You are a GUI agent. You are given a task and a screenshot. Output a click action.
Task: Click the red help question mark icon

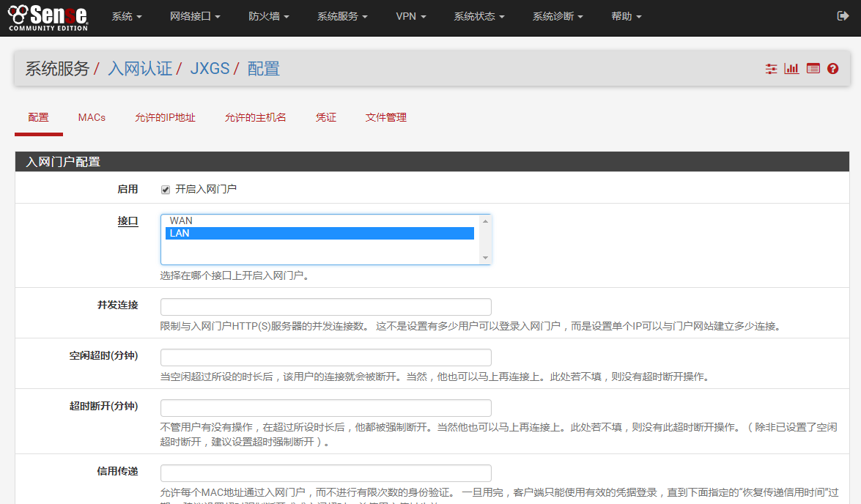point(832,69)
